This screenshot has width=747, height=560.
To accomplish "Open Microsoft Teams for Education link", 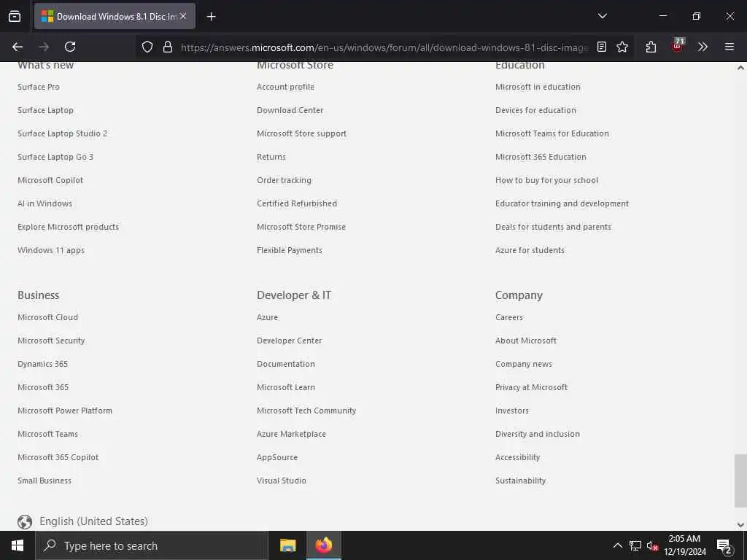I will point(552,133).
